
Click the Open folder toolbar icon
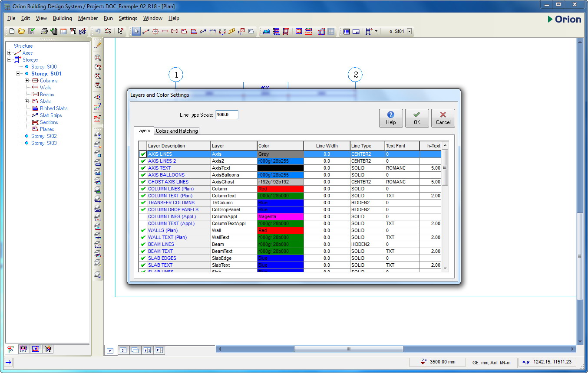pos(21,31)
